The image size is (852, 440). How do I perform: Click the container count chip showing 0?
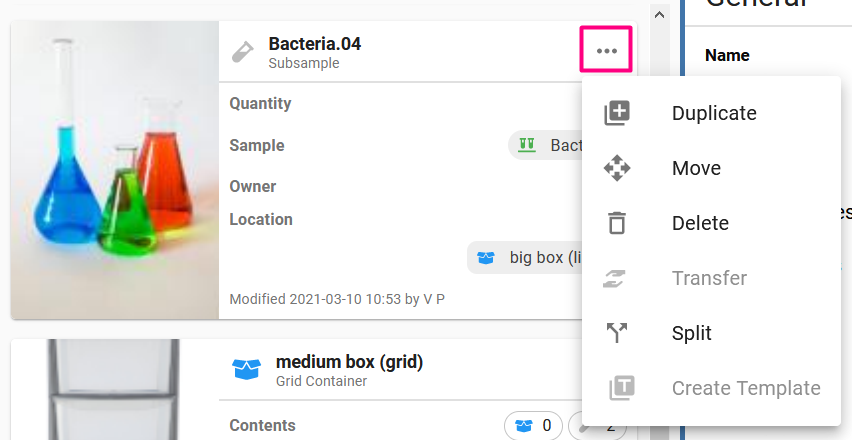coord(533,425)
